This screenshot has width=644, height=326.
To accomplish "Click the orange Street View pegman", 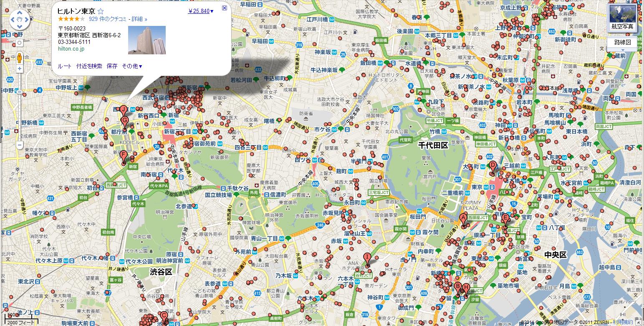I will 20,59.
